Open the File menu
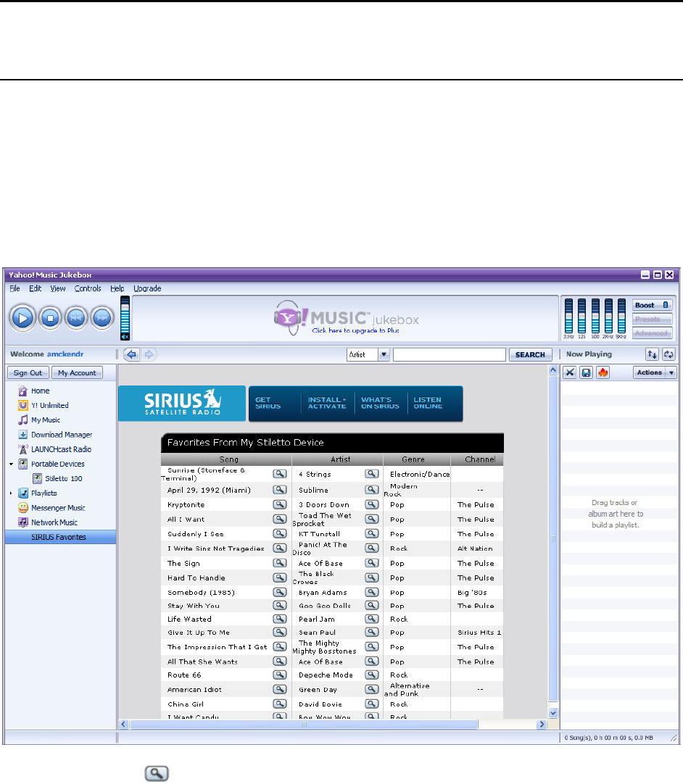 [15, 288]
